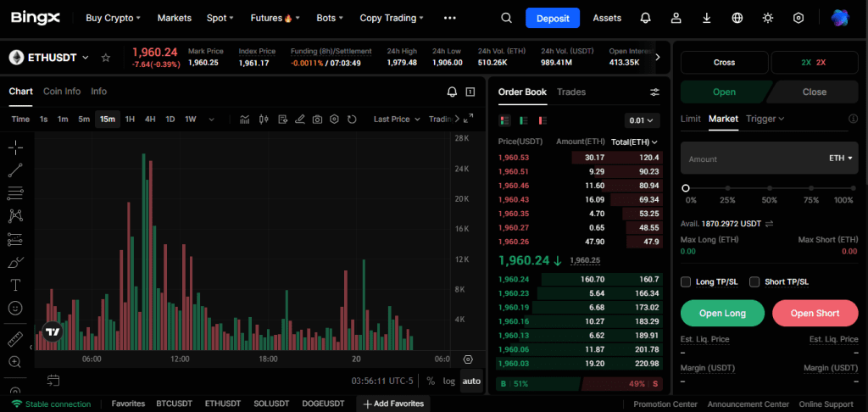Viewport: 868px width, 412px height.
Task: Toggle log scale on chart
Action: tap(449, 381)
